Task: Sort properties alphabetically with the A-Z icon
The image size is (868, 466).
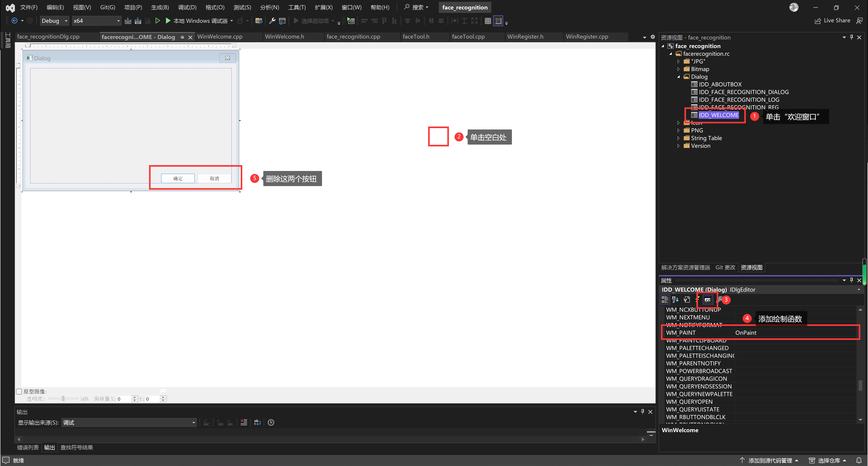Action: tap(675, 299)
